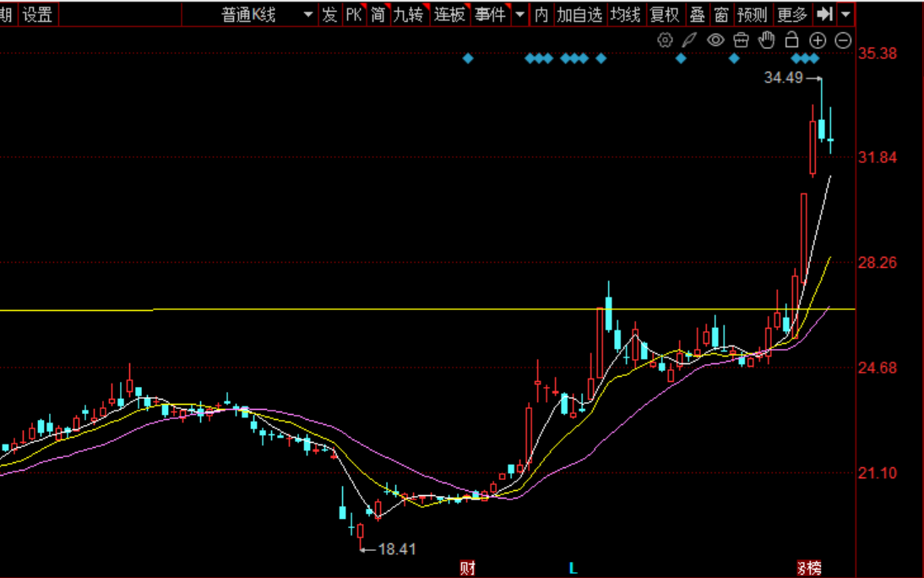
Task: Zoom in with the plus icon
Action: [818, 40]
